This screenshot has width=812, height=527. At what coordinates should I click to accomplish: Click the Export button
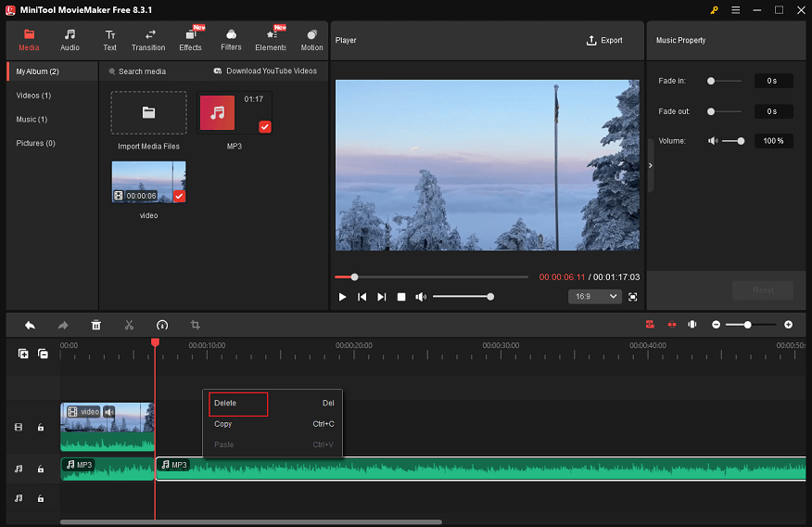604,41
